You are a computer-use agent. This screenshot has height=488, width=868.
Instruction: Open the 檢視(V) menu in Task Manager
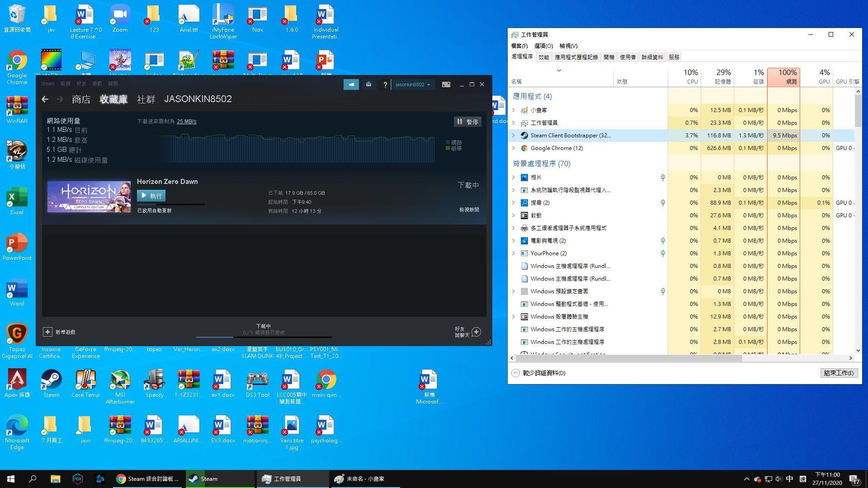[569, 46]
